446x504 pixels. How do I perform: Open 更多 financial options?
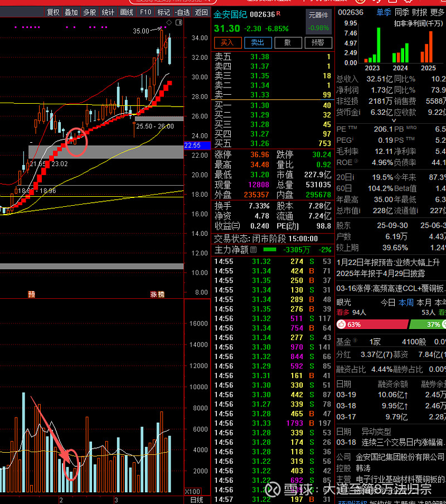(437, 12)
